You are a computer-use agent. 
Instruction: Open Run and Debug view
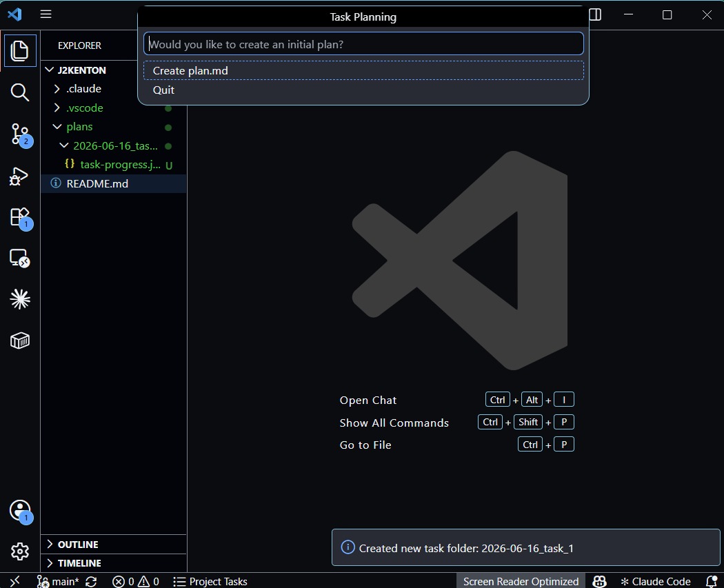coord(20,176)
